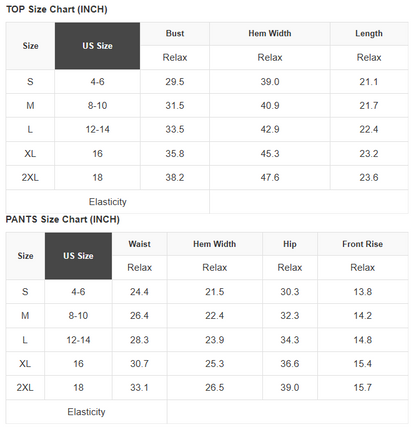This screenshot has width=416, height=427.
Task: Click the Elasticity cell in PANTS chart
Action: coord(86,412)
